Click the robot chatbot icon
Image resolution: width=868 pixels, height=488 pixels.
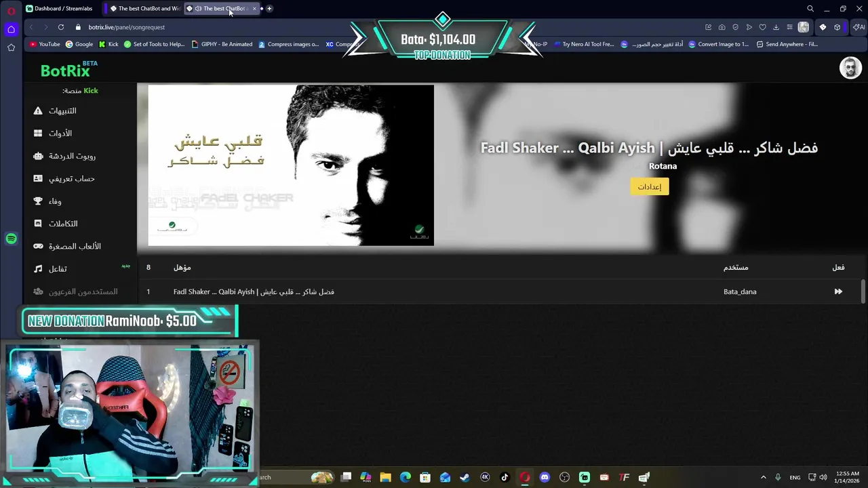tap(38, 156)
